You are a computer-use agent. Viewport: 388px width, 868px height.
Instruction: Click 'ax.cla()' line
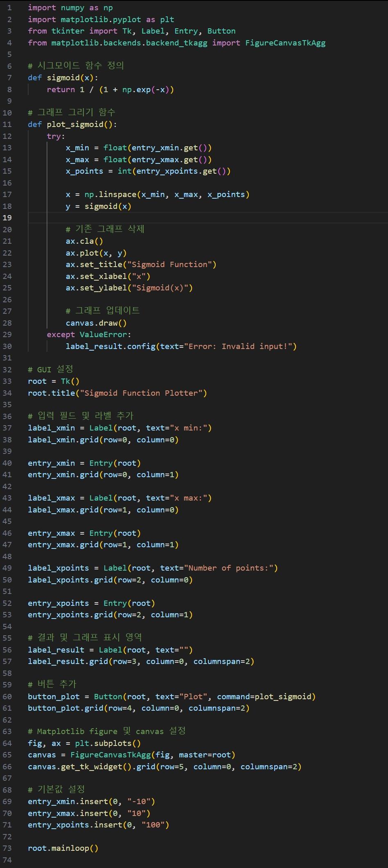84,241
